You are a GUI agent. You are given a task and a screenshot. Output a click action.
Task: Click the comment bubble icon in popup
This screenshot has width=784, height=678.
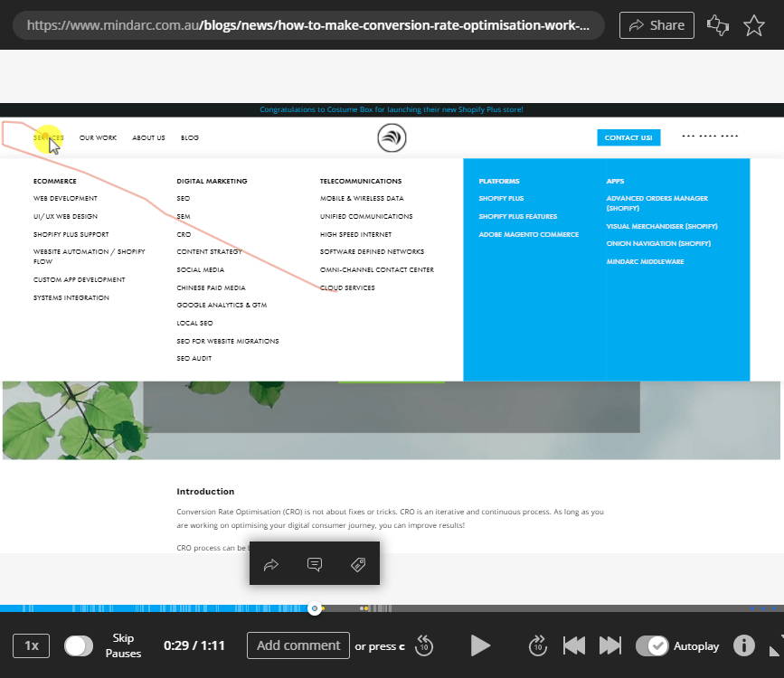click(315, 565)
